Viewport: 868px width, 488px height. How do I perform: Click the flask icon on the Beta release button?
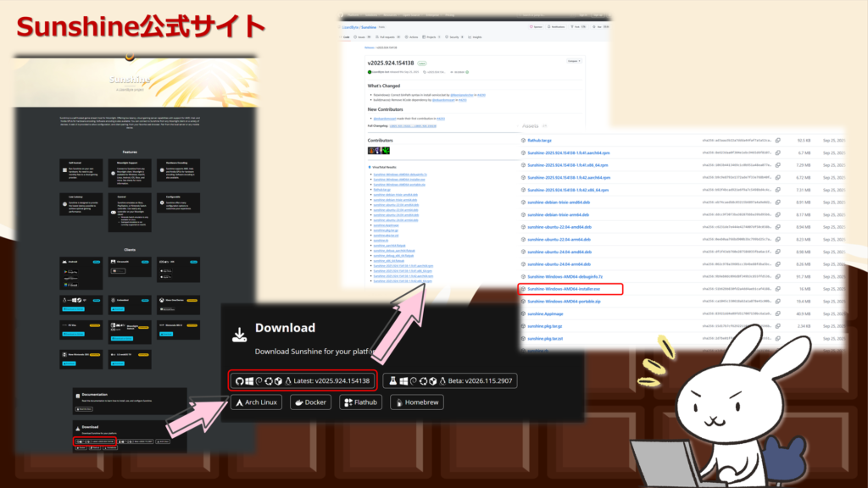(x=394, y=381)
